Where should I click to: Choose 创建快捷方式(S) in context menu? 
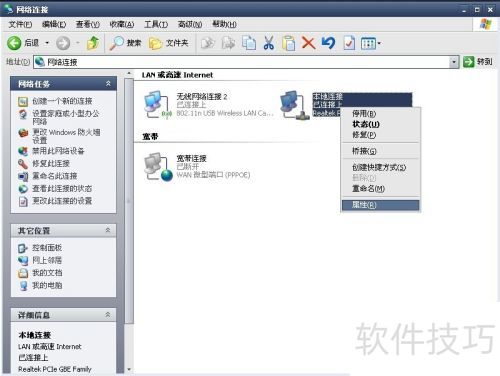(x=380, y=167)
